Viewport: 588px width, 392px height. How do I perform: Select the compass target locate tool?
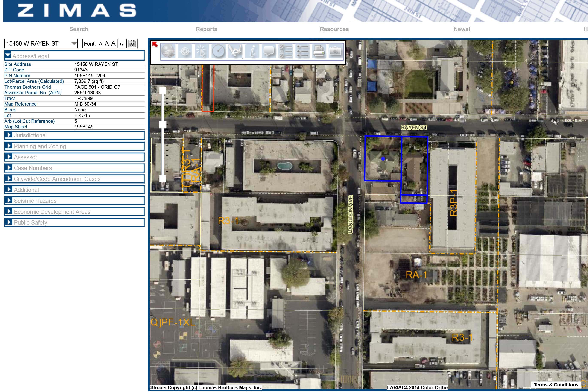point(185,52)
